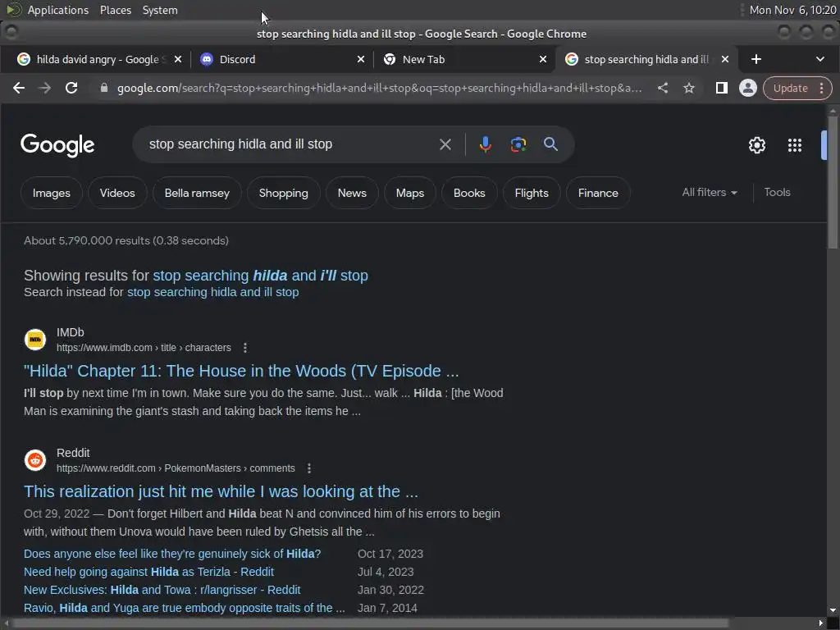Expand the All filters dropdown

[x=710, y=192]
